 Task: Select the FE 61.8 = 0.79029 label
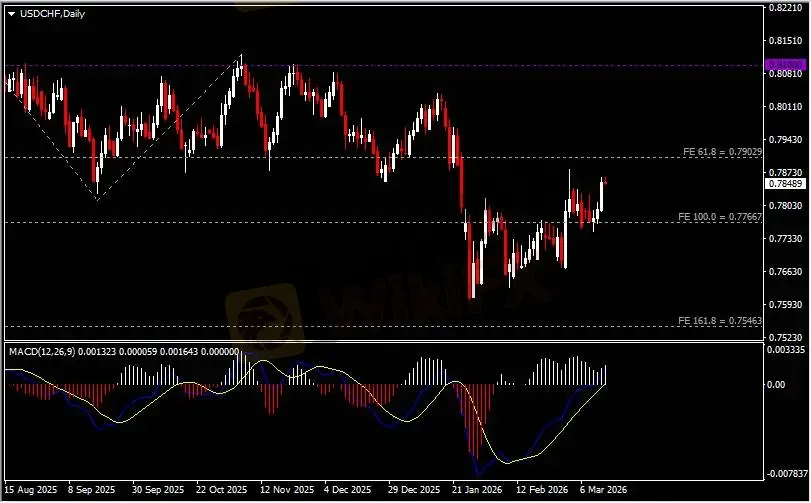(722, 151)
